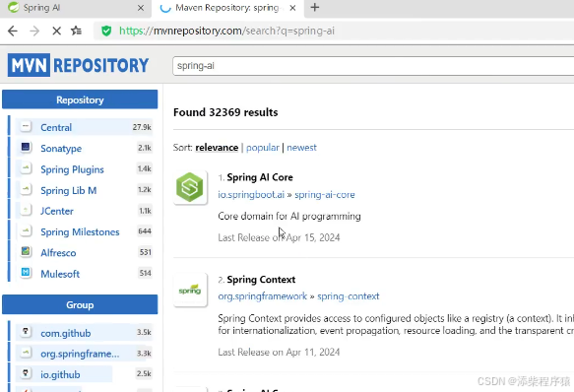Click the spring-ai search input field
Viewport: 574px width, 392px height.
(373, 66)
